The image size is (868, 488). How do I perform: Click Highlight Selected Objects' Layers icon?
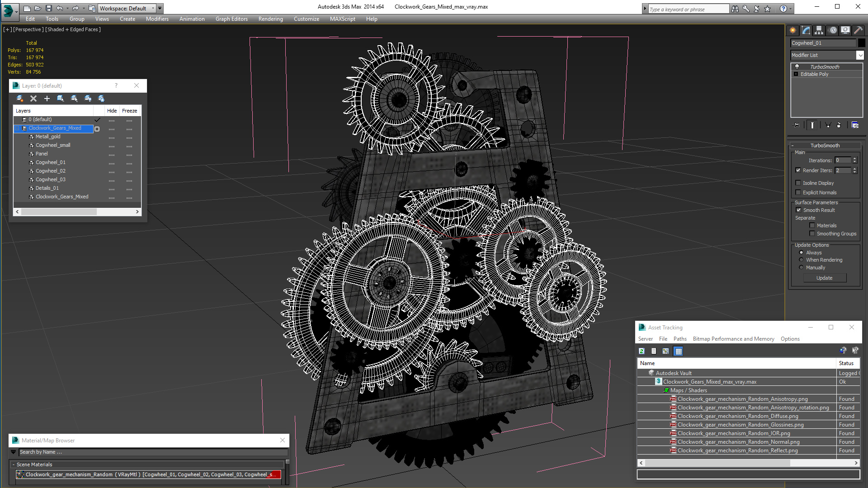click(x=74, y=99)
